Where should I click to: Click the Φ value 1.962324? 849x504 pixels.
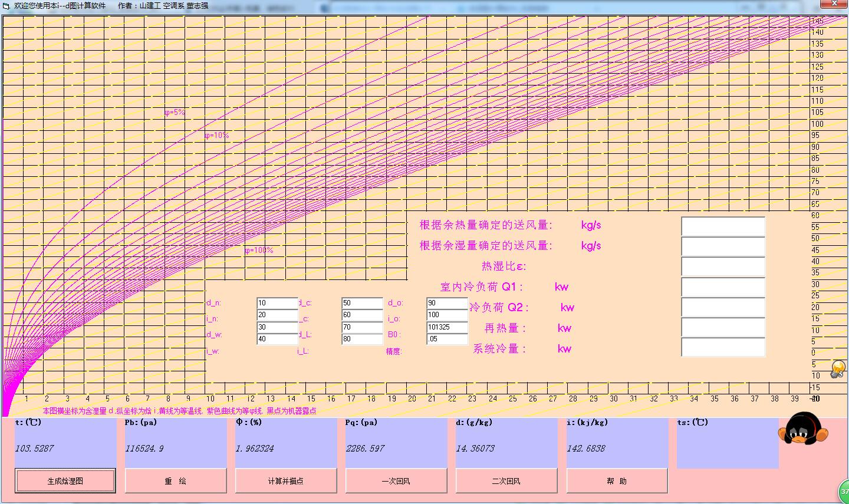pos(255,449)
